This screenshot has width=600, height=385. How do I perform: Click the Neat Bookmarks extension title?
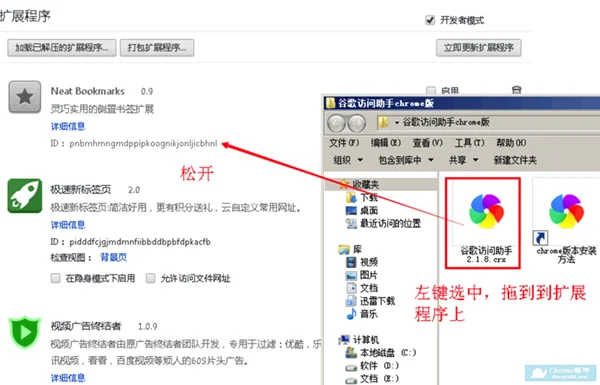click(88, 91)
